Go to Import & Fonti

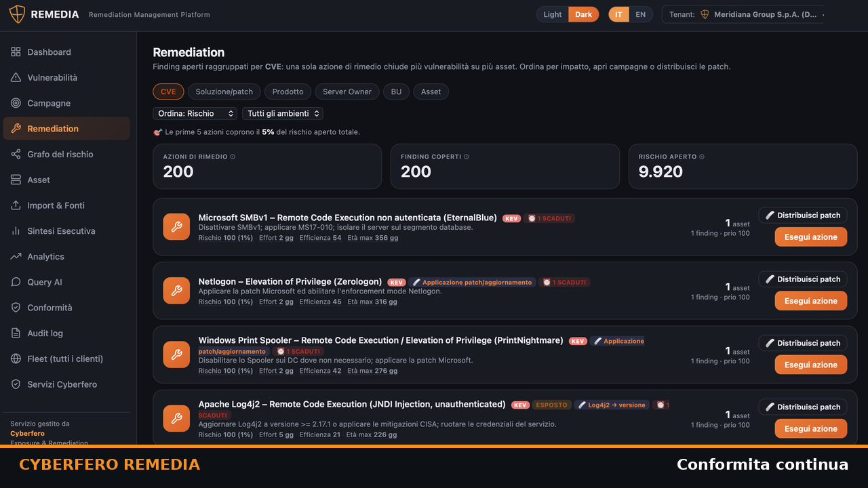coord(66,205)
